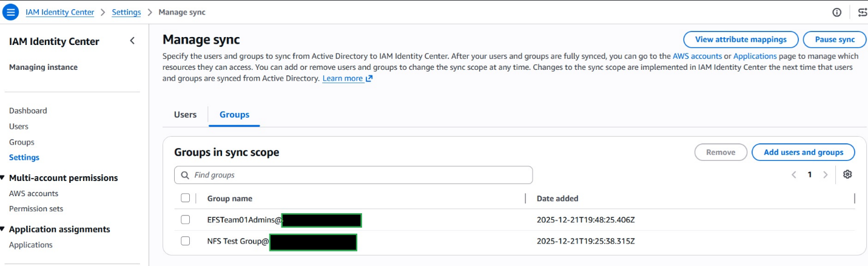Follow IAM Identity Center breadcrumb link

click(x=60, y=12)
